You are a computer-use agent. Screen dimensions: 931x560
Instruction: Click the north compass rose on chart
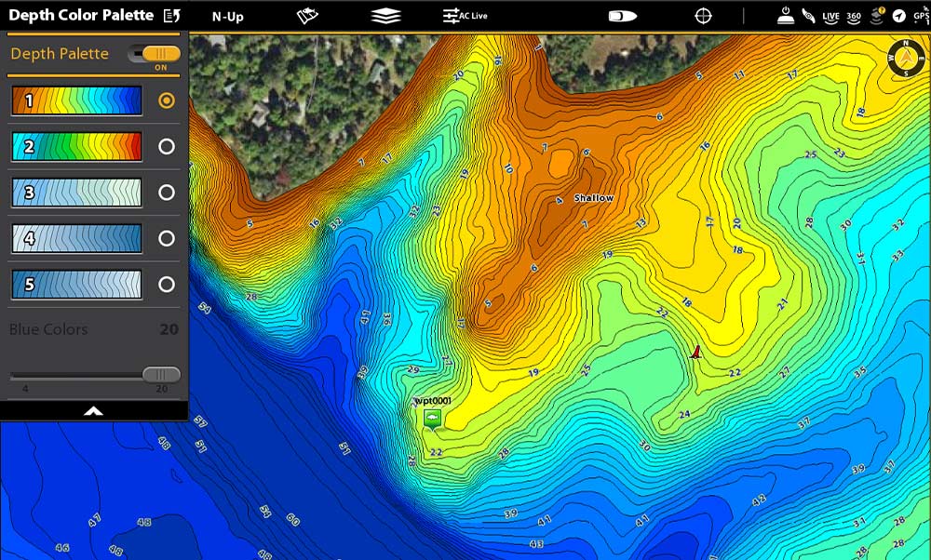pyautogui.click(x=906, y=58)
